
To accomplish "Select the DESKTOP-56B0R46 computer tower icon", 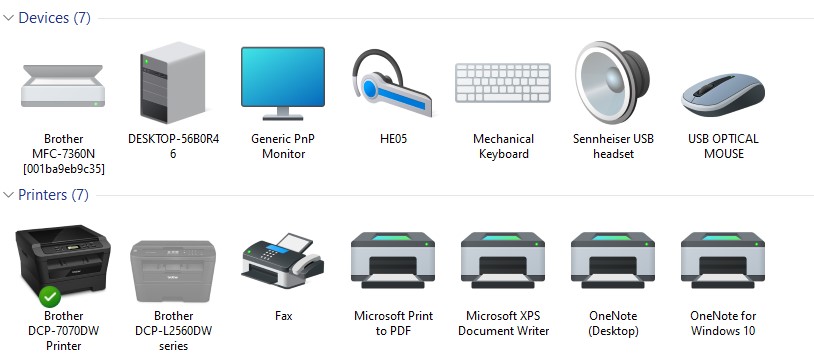I will click(173, 82).
